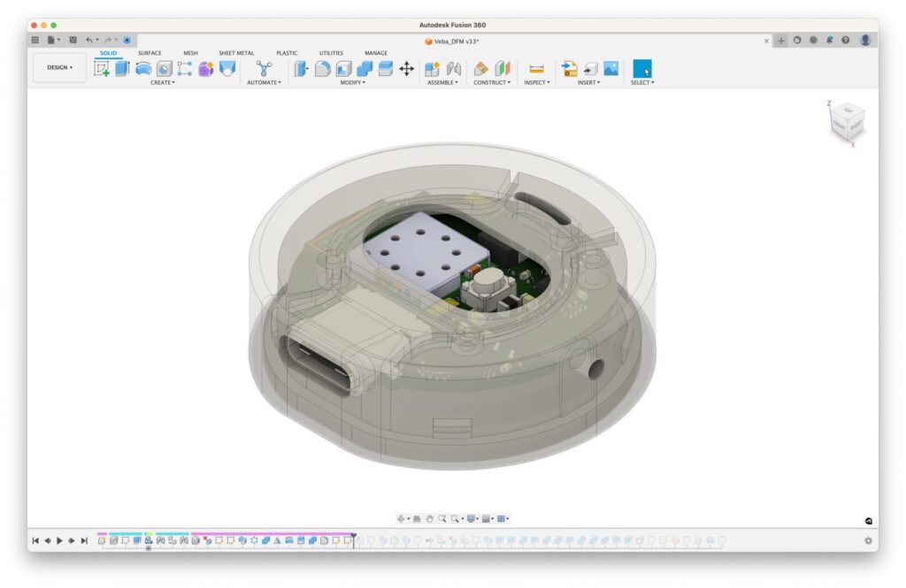Expand the AUTOMATE menu
The image size is (906, 588).
click(x=264, y=82)
